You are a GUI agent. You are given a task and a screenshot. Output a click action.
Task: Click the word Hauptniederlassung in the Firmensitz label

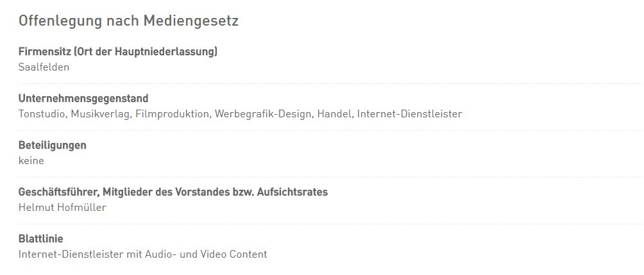click(164, 52)
